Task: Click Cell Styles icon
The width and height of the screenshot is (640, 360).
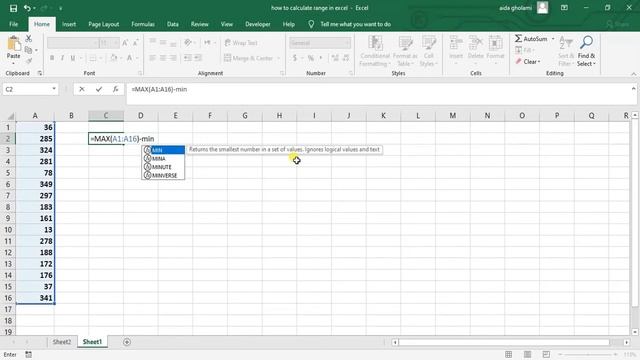Action: (429, 43)
